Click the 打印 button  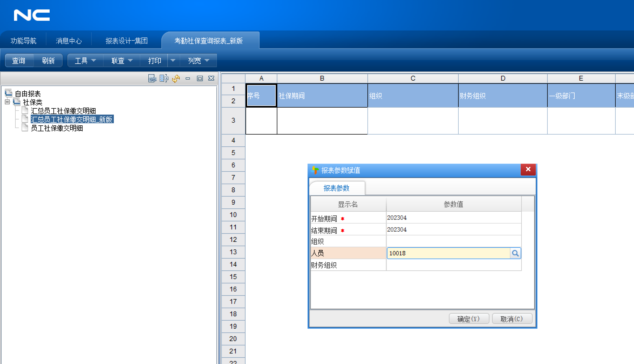point(155,60)
